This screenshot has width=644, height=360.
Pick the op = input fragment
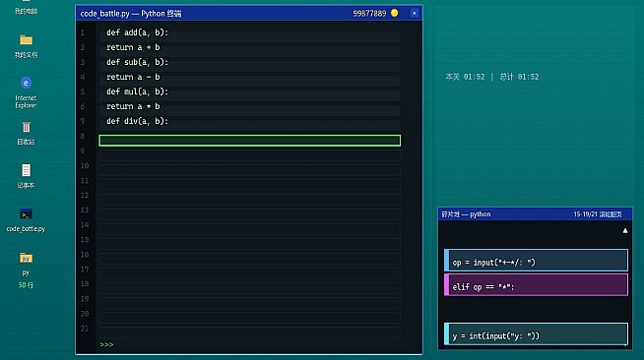click(x=536, y=261)
